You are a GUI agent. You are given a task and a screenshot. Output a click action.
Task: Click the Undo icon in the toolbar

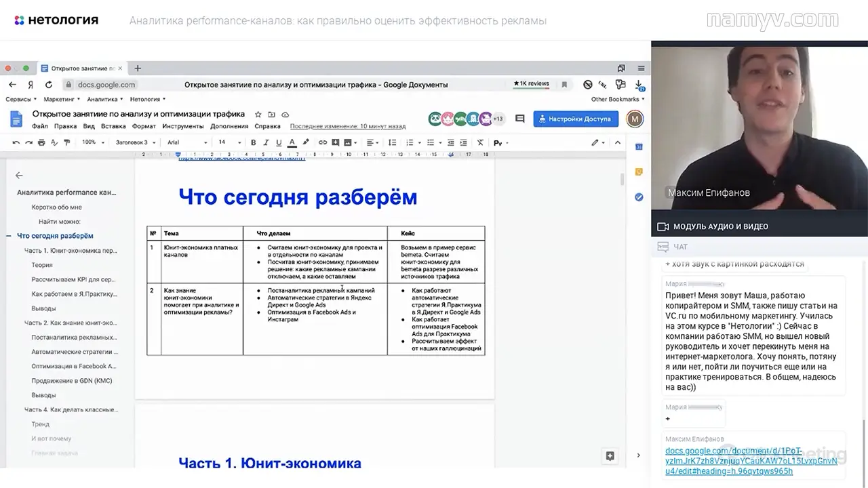coord(15,142)
